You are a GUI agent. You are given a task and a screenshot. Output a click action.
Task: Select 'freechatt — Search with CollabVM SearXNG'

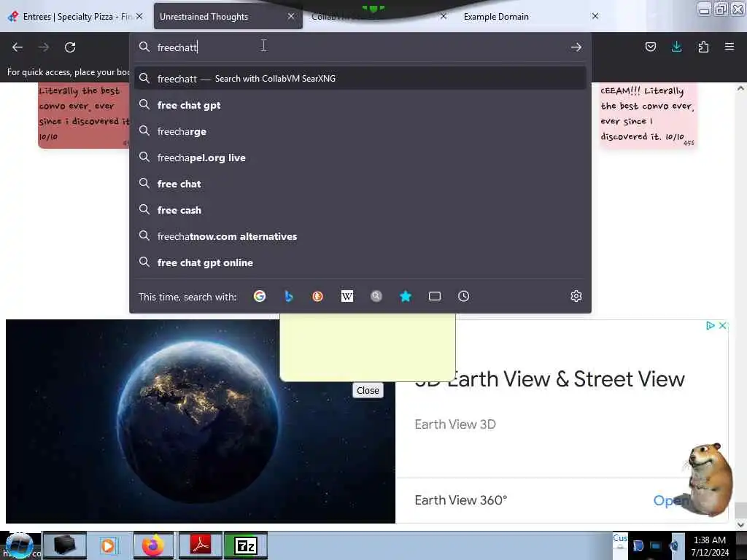(360, 79)
